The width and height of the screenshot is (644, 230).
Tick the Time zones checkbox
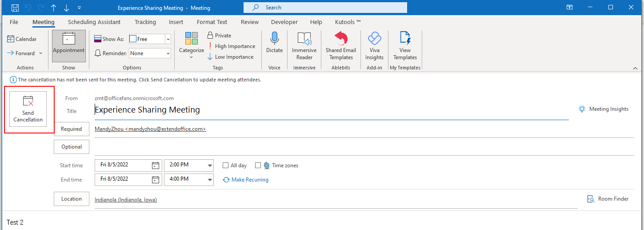pos(258,165)
